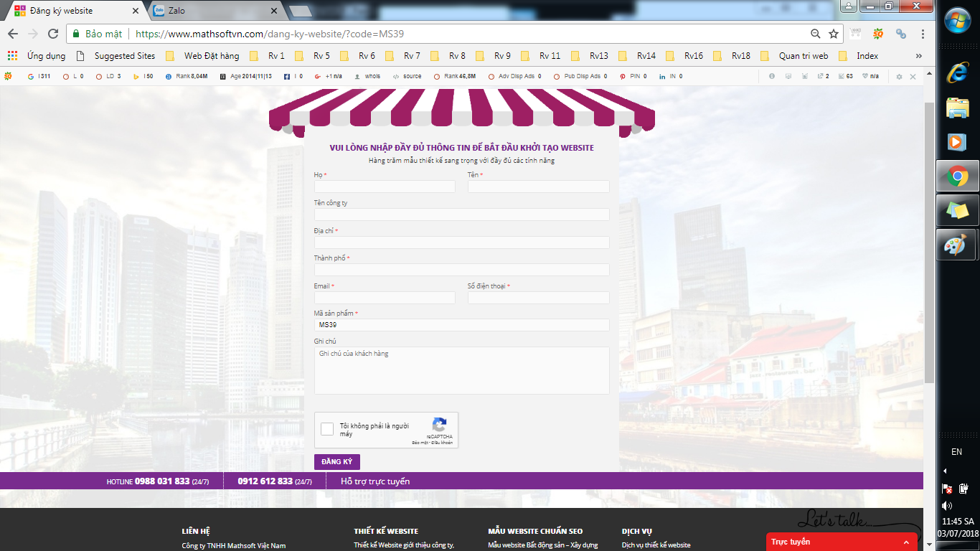Click the zoom magnifier icon in address bar

pyautogui.click(x=815, y=34)
